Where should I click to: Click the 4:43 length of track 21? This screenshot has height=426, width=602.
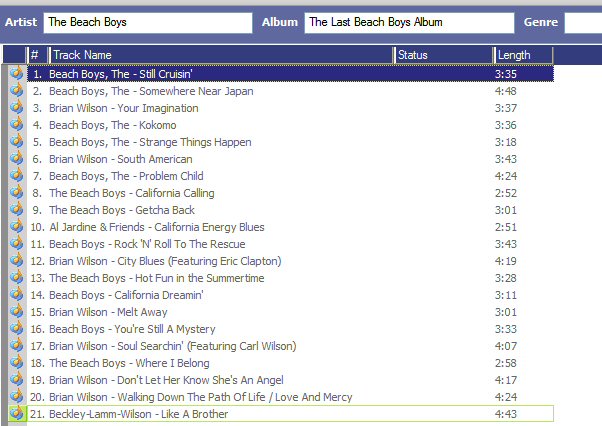tap(506, 414)
